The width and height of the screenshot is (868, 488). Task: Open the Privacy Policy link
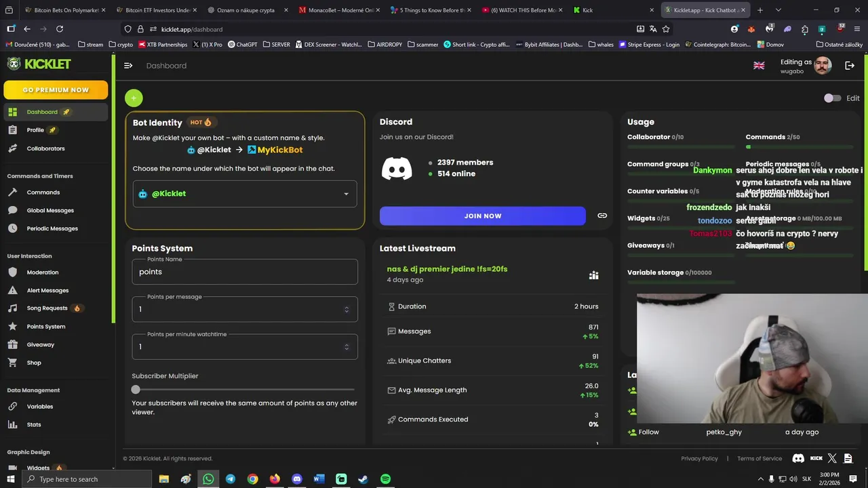click(x=699, y=459)
